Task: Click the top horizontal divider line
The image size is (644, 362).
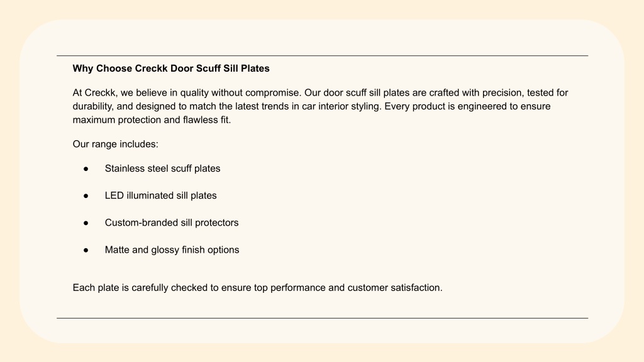Action: 323,55
